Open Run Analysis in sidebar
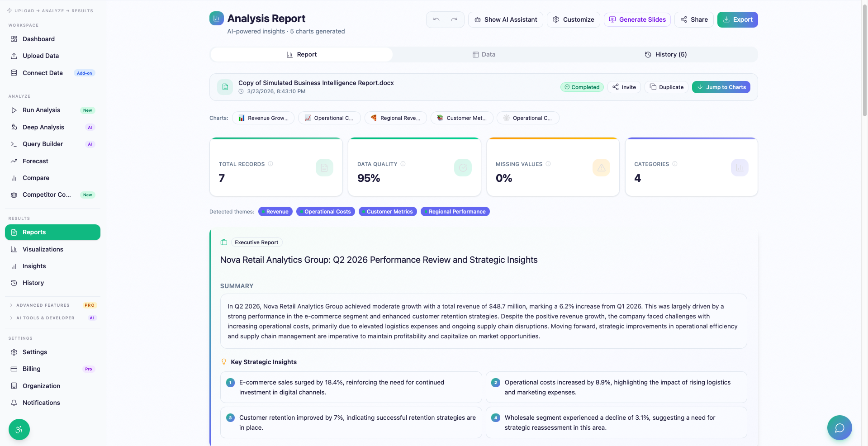This screenshot has width=868, height=446. (x=52, y=110)
